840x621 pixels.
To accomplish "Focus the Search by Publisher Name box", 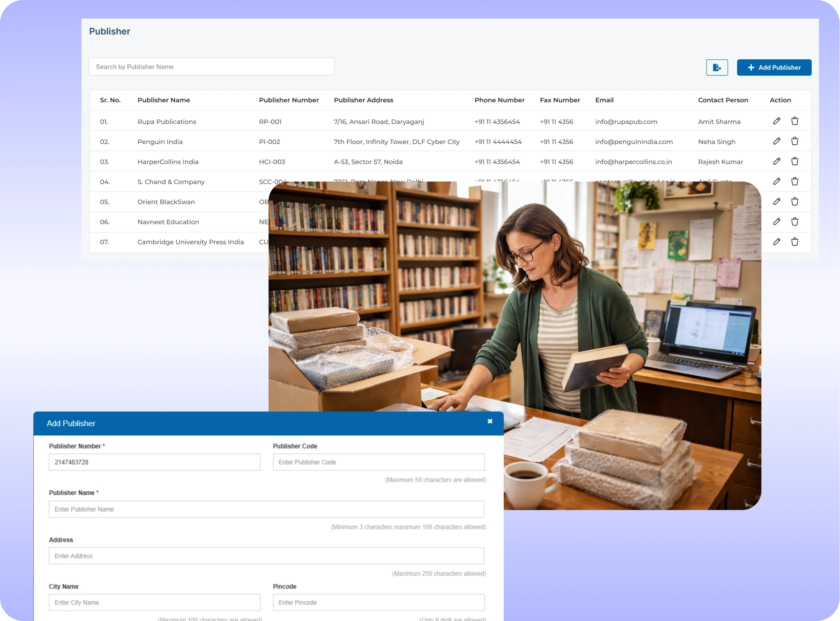I will pos(211,67).
